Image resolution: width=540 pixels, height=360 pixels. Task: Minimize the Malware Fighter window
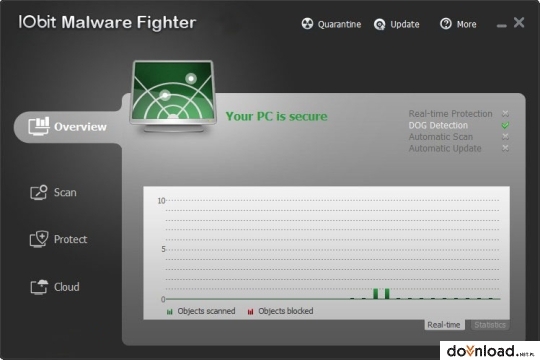[501, 25]
